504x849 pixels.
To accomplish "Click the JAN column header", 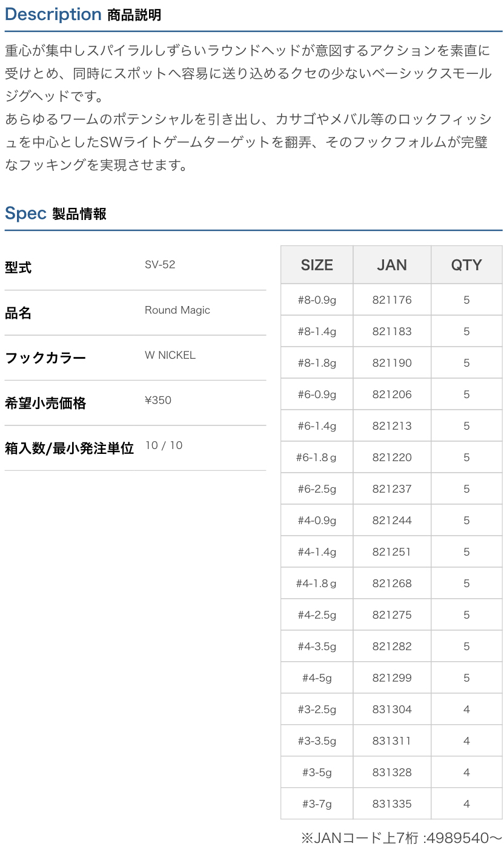I will [392, 265].
